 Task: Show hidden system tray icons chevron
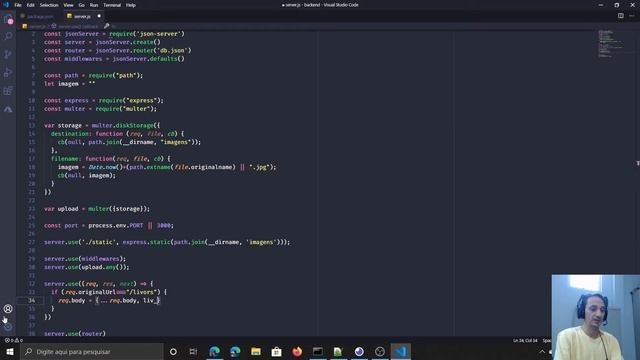click(x=542, y=351)
